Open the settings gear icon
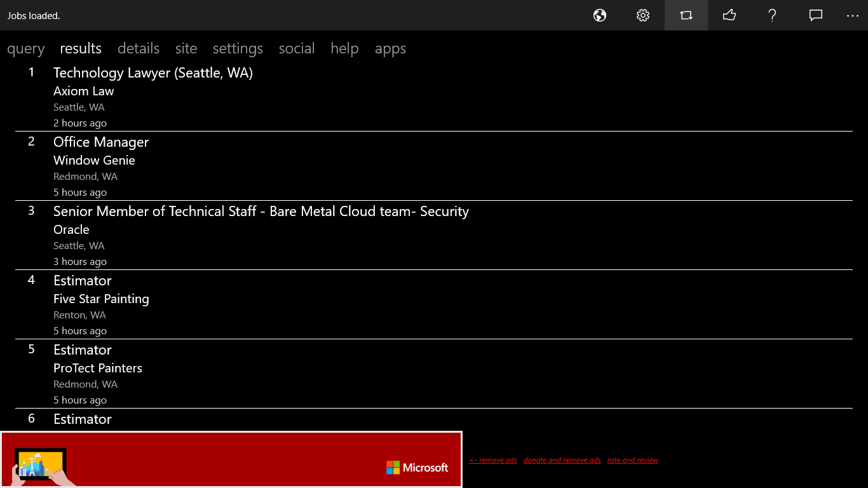 click(x=643, y=15)
